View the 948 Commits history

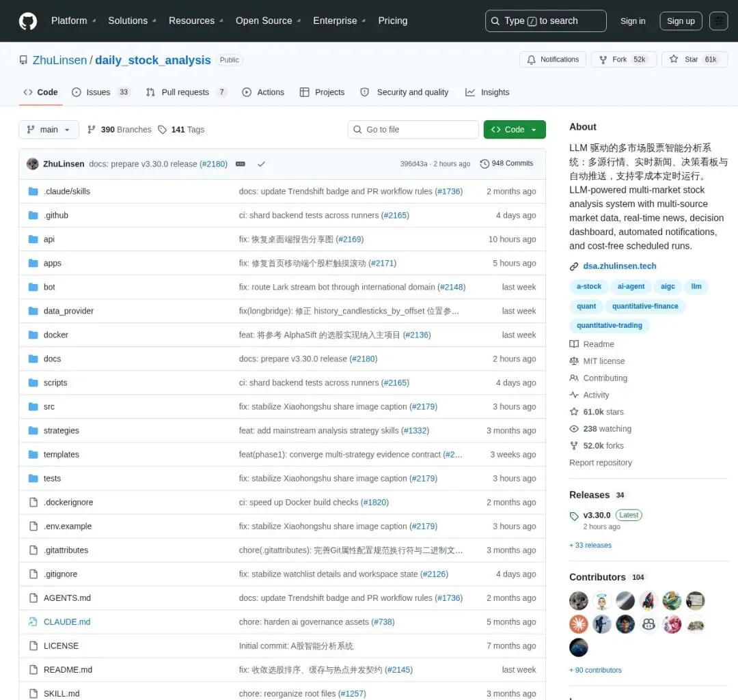tap(506, 163)
